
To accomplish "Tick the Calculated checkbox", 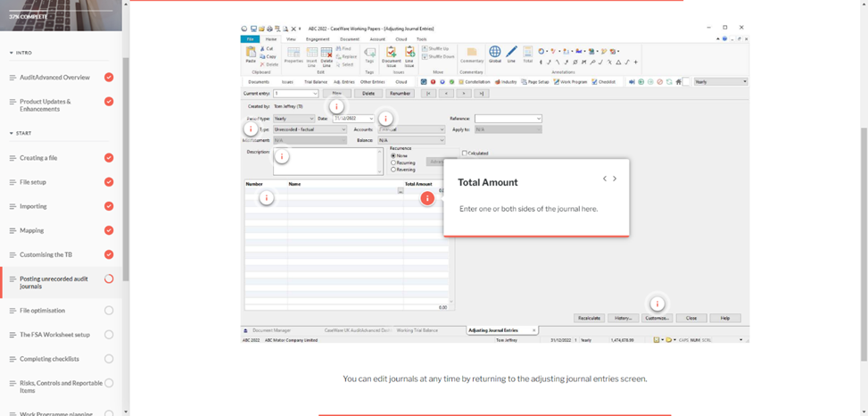I will click(464, 153).
